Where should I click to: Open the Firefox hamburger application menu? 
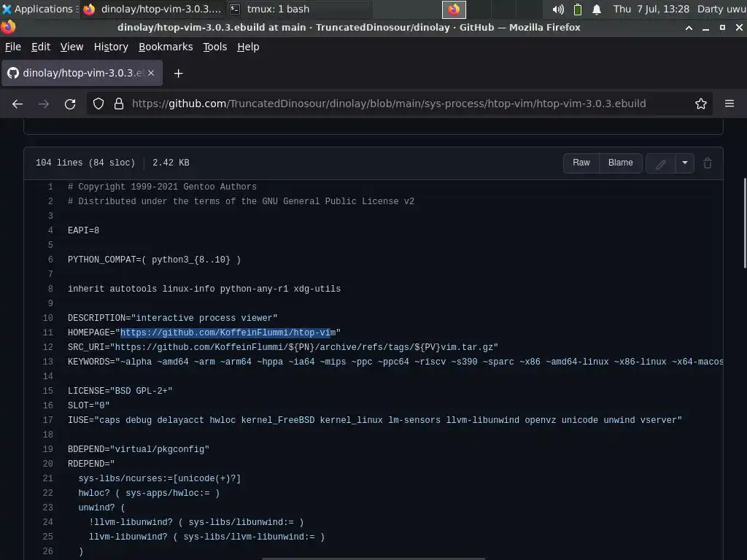point(729,104)
